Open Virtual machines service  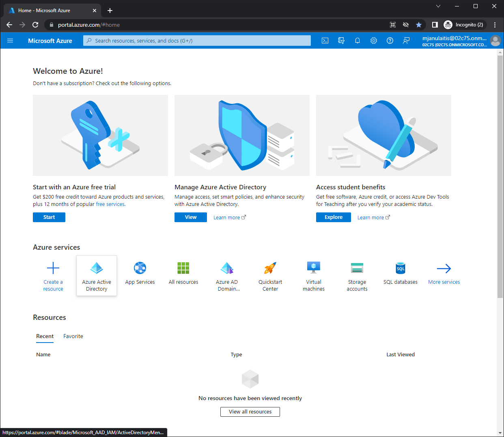point(314,268)
